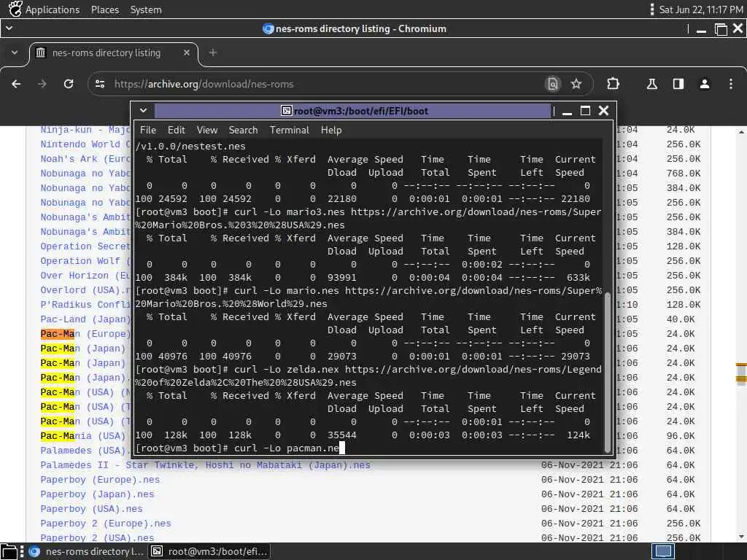Open tab search dropdown chevron

[15, 52]
